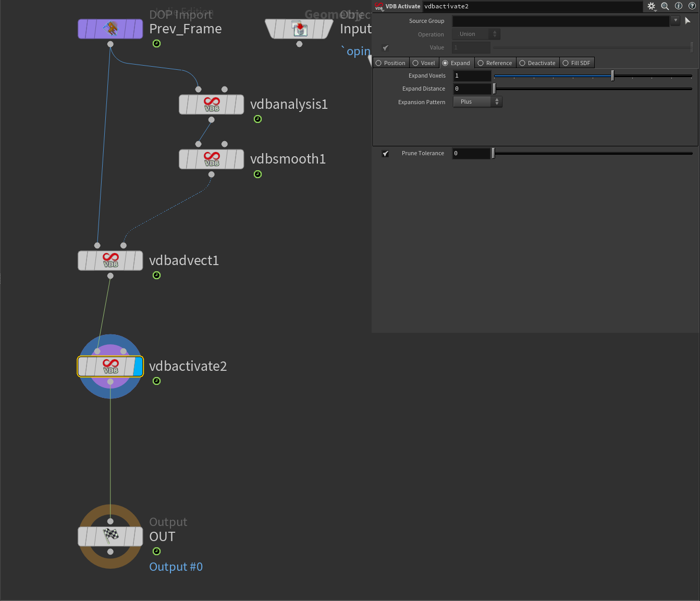Click the first input connector of vdbanalysis1
The image size is (700, 601).
(198, 90)
